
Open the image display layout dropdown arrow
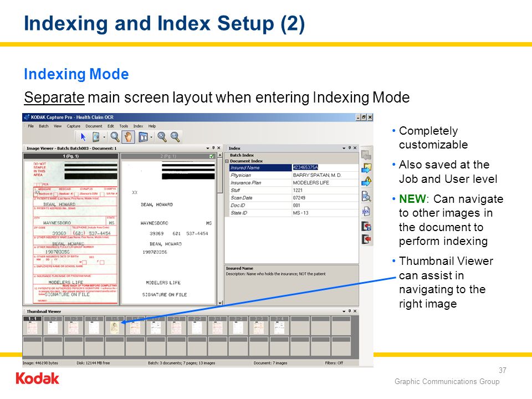pos(104,137)
